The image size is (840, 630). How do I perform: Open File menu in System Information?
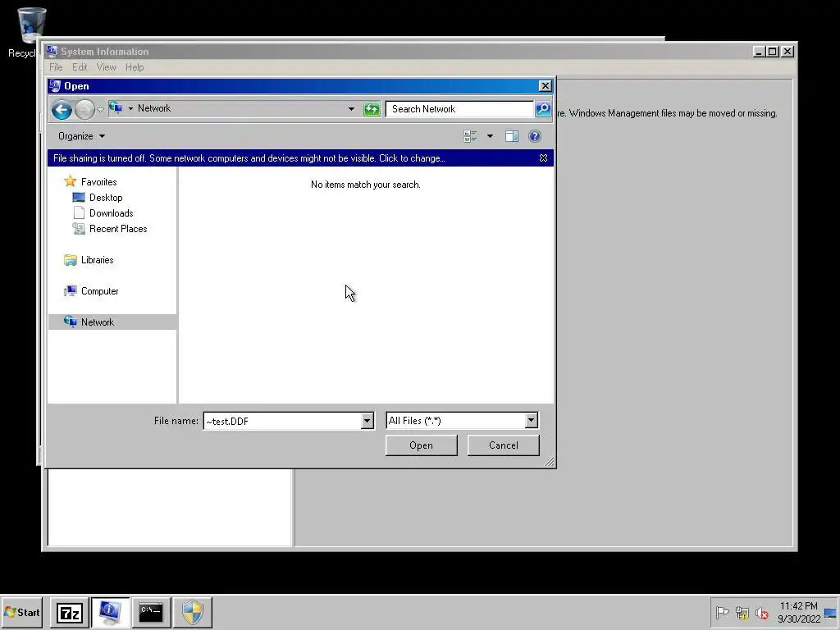(x=56, y=67)
